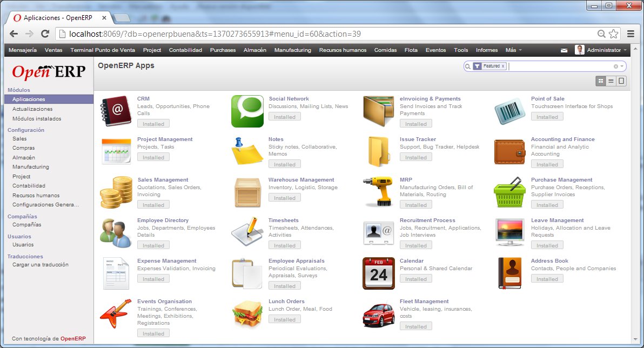
Task: Open the Chrome menu button
Action: click(x=631, y=34)
